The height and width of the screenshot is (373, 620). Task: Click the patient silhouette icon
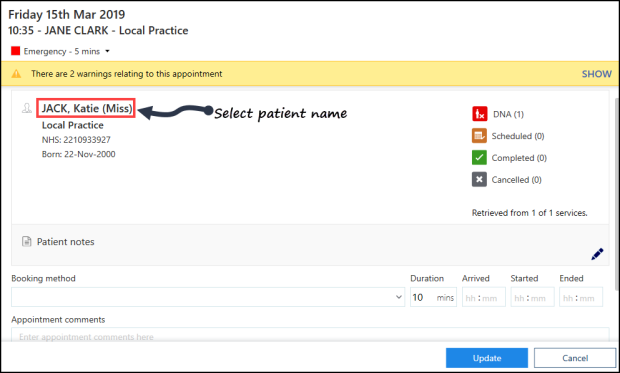[26, 108]
